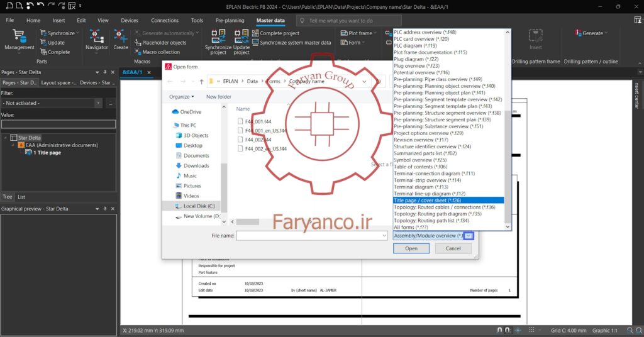This screenshot has width=644, height=337.
Task: Select New Volume (D:)
Action: point(197,216)
